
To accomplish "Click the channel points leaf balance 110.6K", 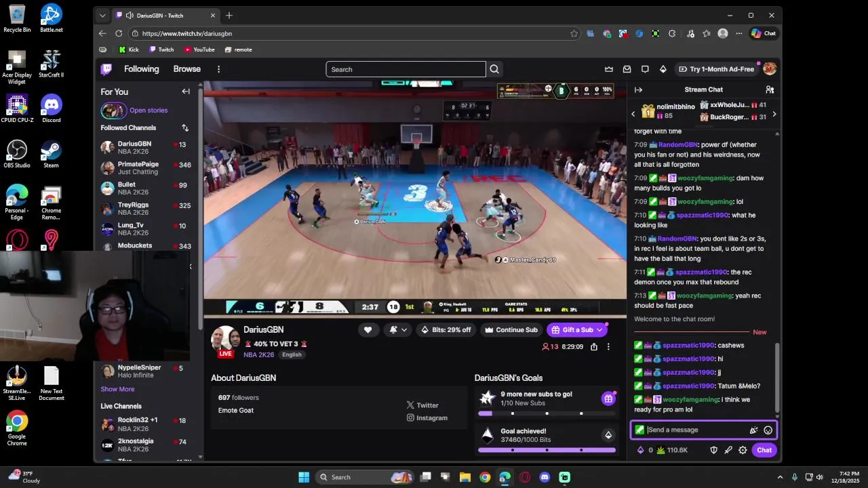I will click(672, 450).
